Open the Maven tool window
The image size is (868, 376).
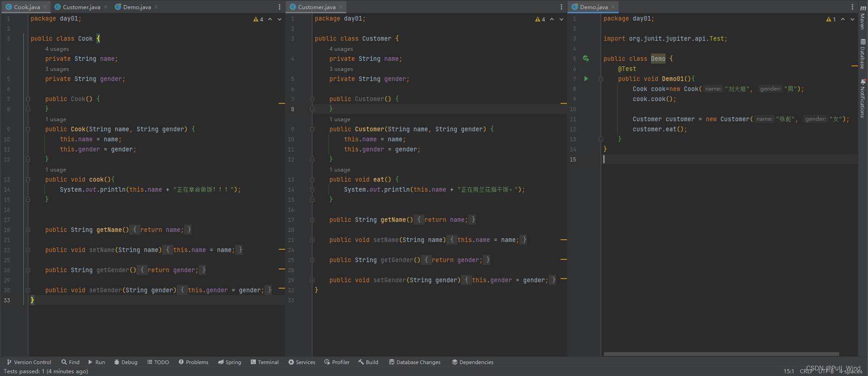tap(863, 18)
